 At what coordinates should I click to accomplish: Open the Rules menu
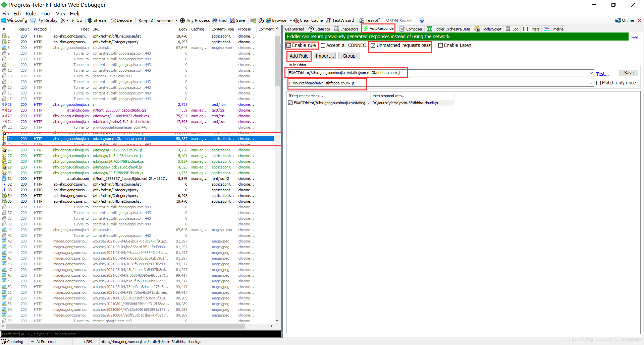click(31, 13)
